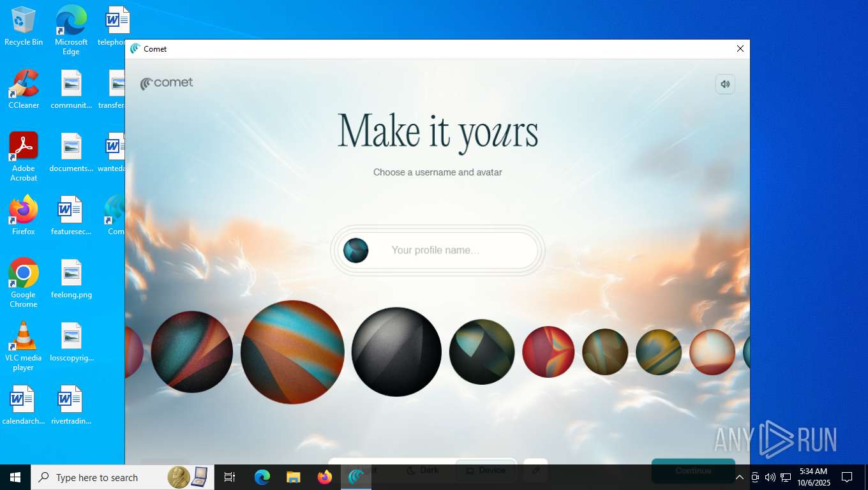Screen dimensions: 868x490
Task: Select the Google Chrome desktop shortcut
Action: point(24,283)
